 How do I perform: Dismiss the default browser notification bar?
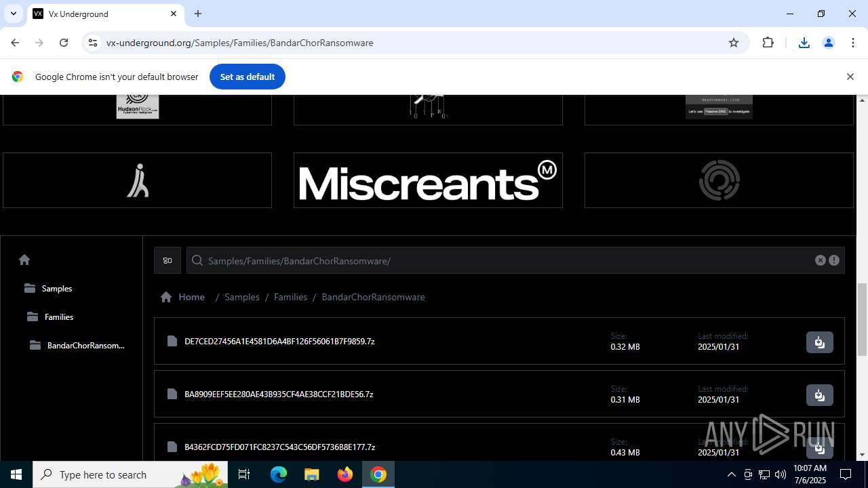coord(850,77)
